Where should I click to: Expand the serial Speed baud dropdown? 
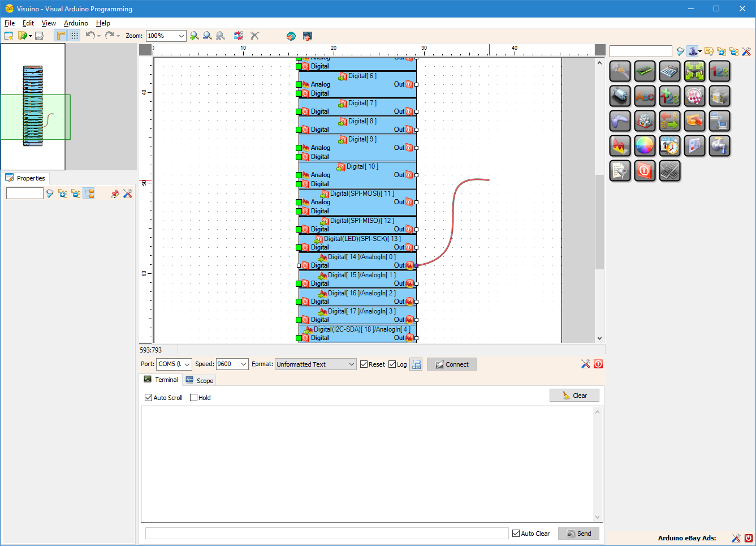point(232,364)
